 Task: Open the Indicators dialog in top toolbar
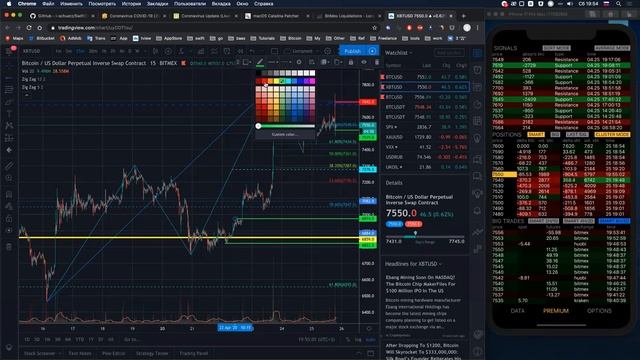point(181,51)
